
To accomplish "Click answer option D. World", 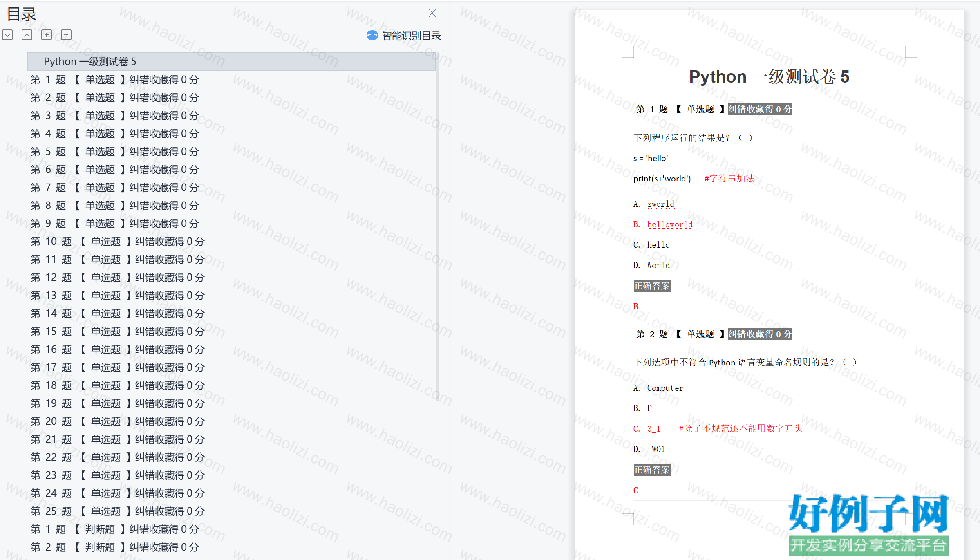I will (x=651, y=265).
